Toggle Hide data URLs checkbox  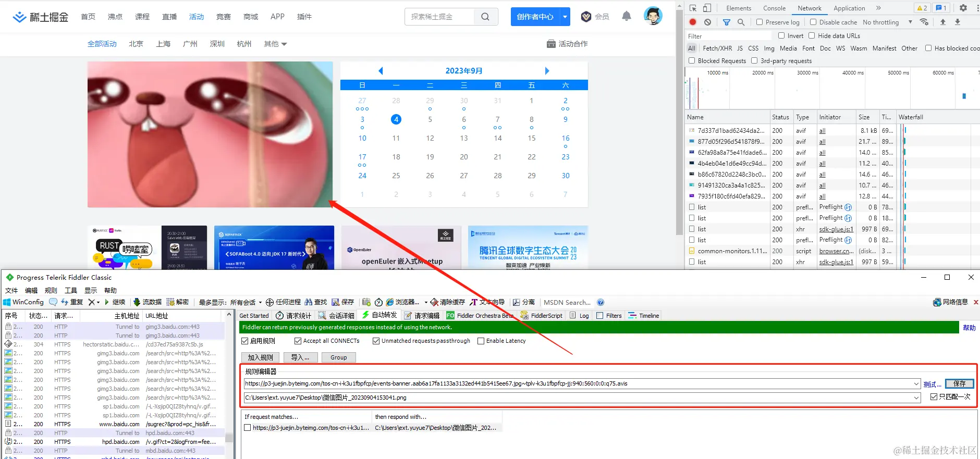click(x=812, y=35)
